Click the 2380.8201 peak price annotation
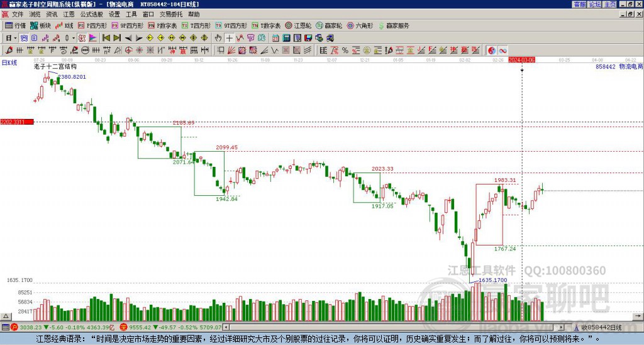The height and width of the screenshot is (345, 644). pyautogui.click(x=72, y=77)
